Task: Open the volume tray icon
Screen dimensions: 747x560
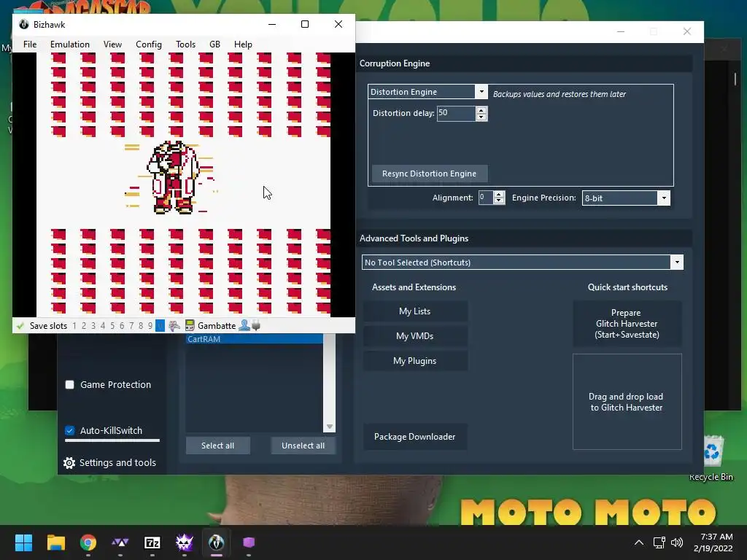Action: [x=676, y=542]
